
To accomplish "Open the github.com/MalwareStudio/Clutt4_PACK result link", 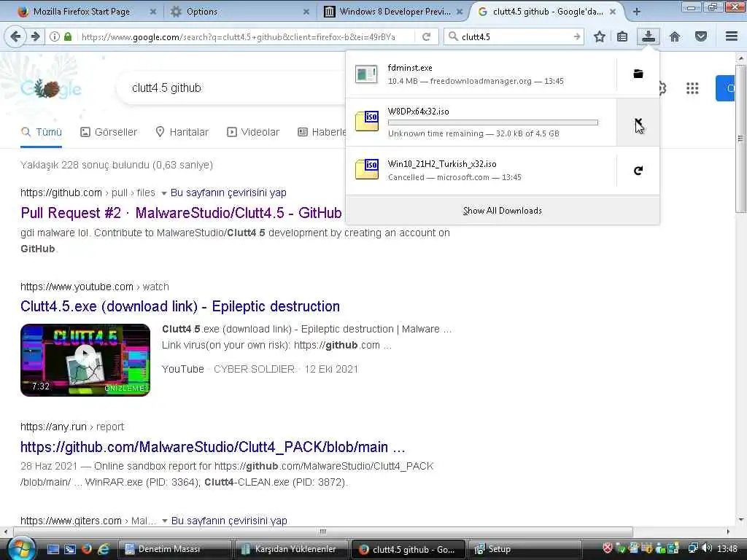I will (x=212, y=447).
